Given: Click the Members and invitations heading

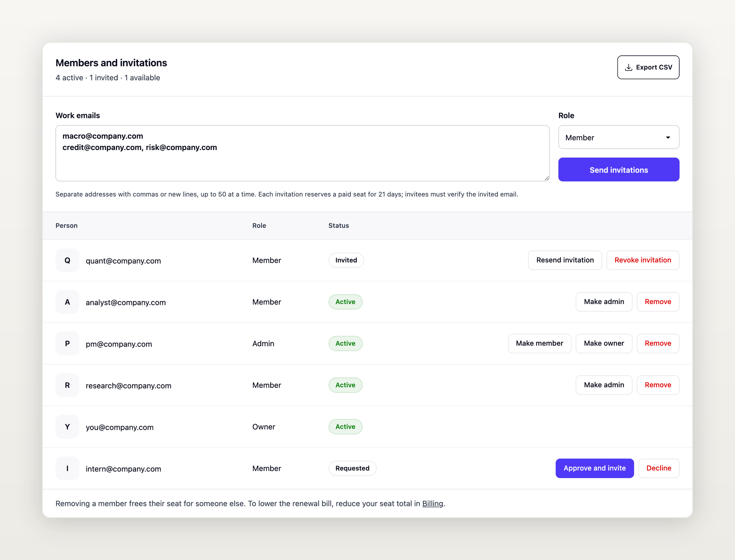Looking at the screenshot, I should click(x=111, y=63).
